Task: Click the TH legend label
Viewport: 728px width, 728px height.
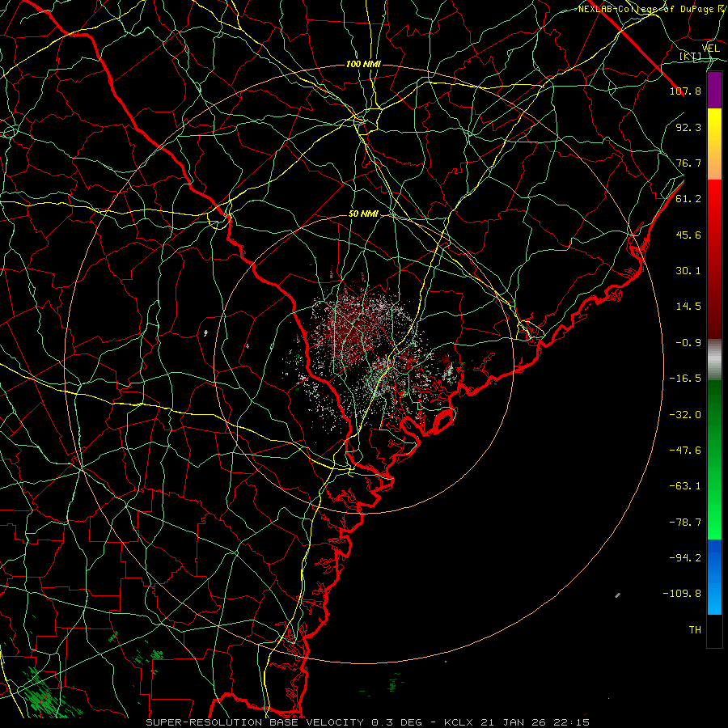Action: 695,630
